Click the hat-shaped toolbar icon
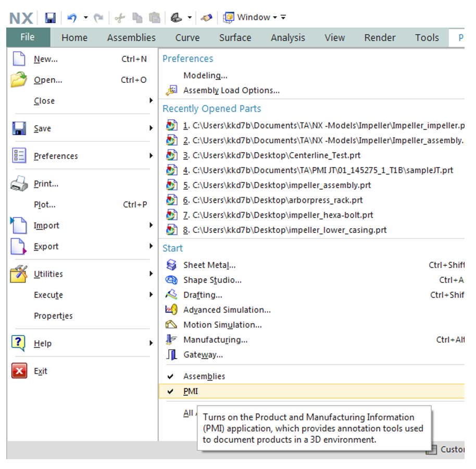The width and height of the screenshot is (476, 469). (176, 18)
